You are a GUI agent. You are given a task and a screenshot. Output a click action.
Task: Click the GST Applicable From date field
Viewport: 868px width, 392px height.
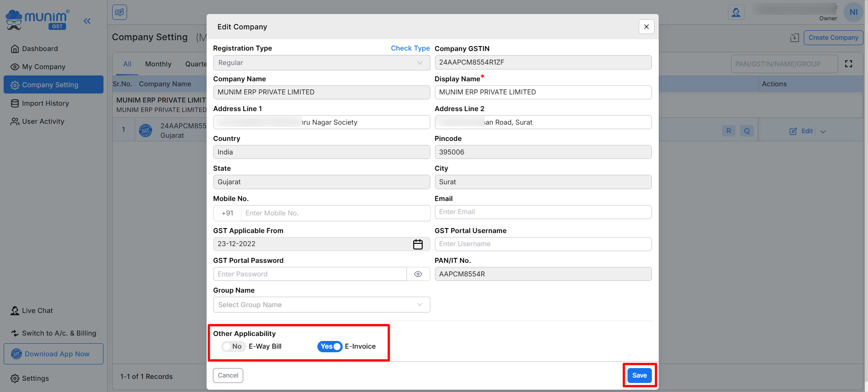click(x=321, y=244)
